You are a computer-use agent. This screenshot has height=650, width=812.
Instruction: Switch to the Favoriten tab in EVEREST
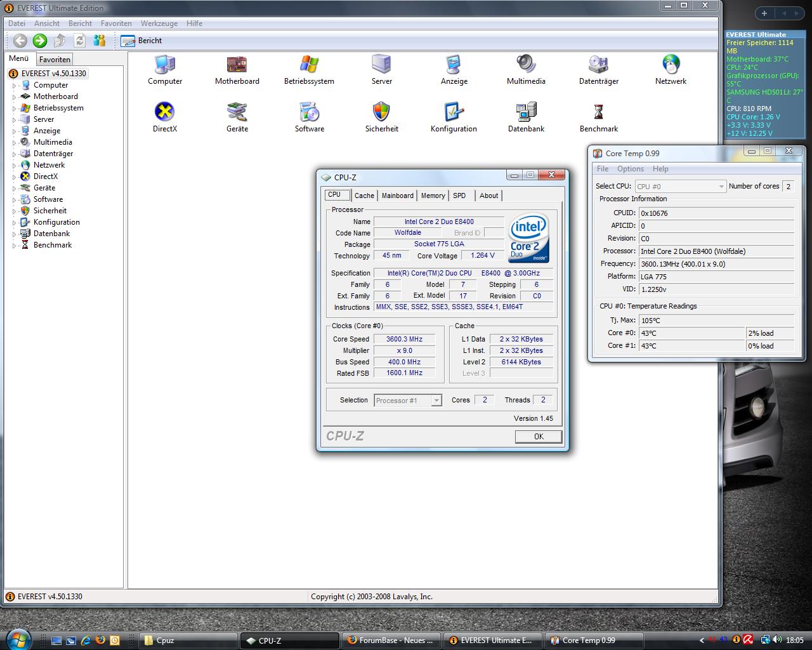(x=55, y=59)
